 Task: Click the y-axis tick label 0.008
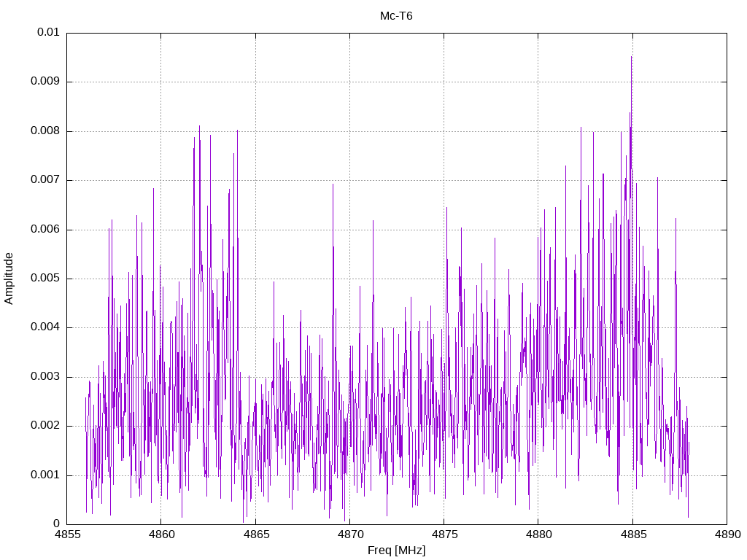45,131
